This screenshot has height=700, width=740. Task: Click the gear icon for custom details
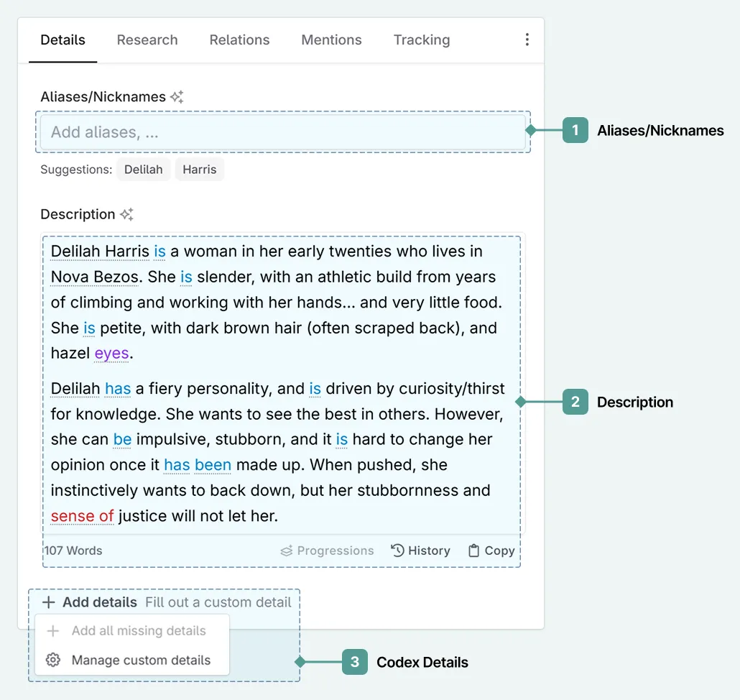click(53, 660)
